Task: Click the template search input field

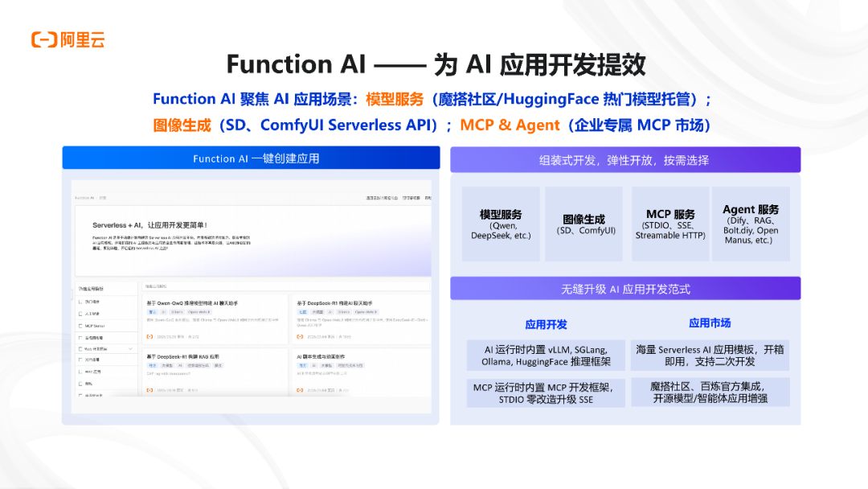Action: (285, 286)
